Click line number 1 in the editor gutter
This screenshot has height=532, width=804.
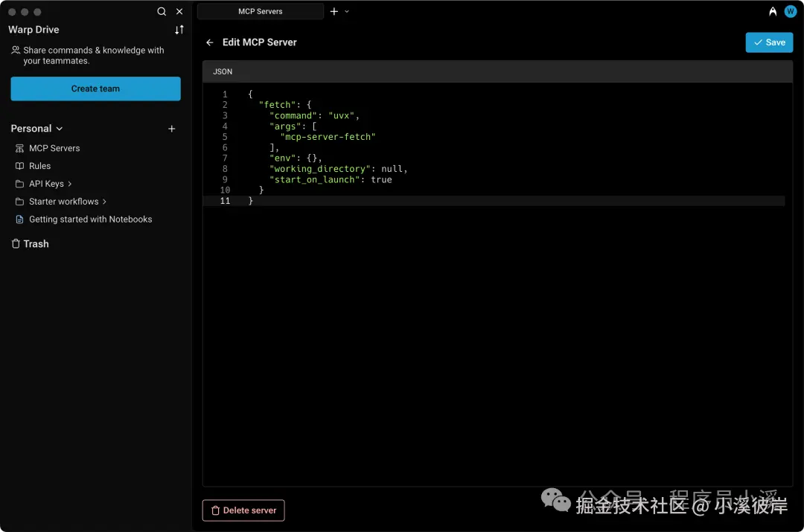(225, 94)
